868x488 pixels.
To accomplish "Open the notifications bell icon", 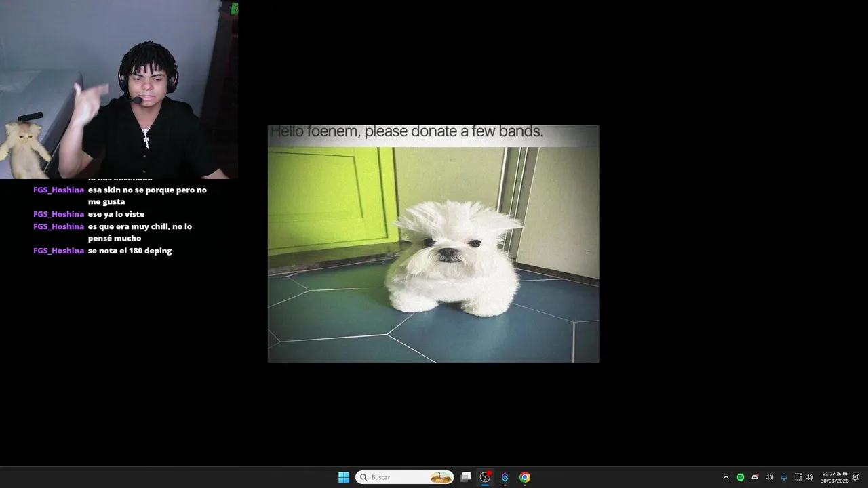I will 856,477.
